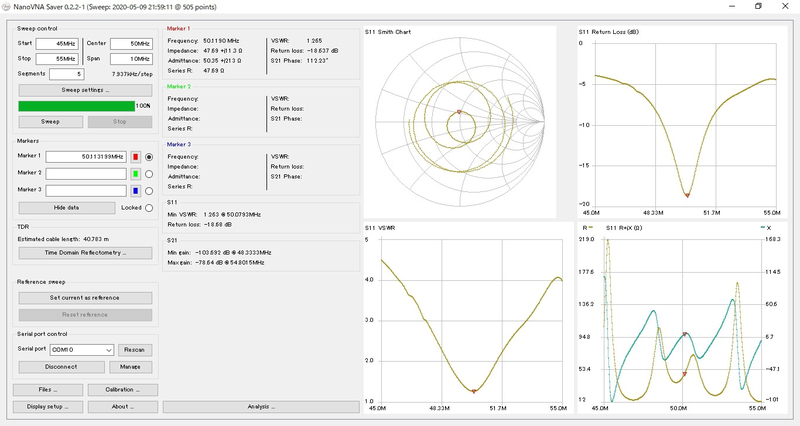Image resolution: width=800 pixels, height=426 pixels.
Task: Select the Marker 1 radio button
Action: pos(149,157)
